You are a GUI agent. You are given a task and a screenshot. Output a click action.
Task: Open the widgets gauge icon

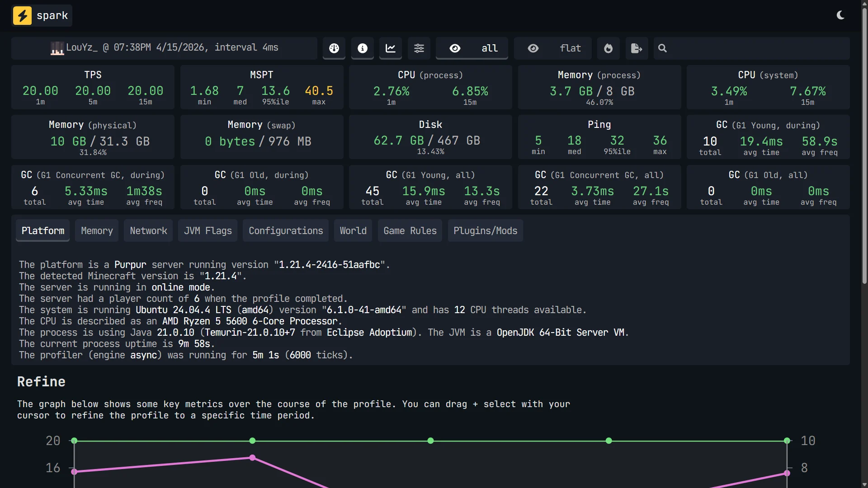334,48
